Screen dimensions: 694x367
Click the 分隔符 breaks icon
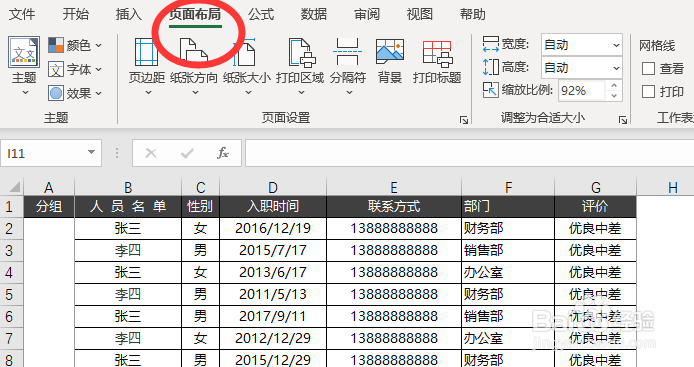tap(347, 52)
